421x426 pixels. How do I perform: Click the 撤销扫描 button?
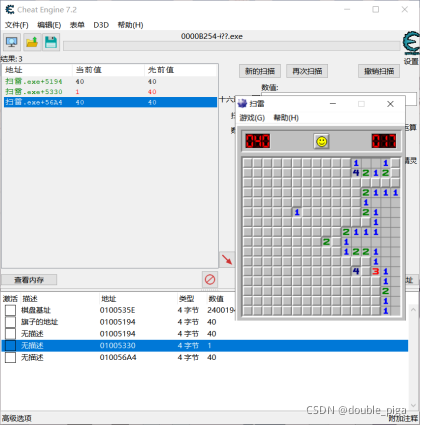pyautogui.click(x=379, y=71)
